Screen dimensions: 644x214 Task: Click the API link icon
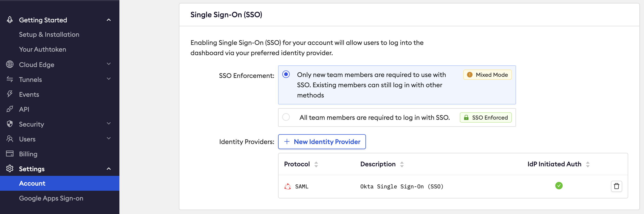(10, 109)
